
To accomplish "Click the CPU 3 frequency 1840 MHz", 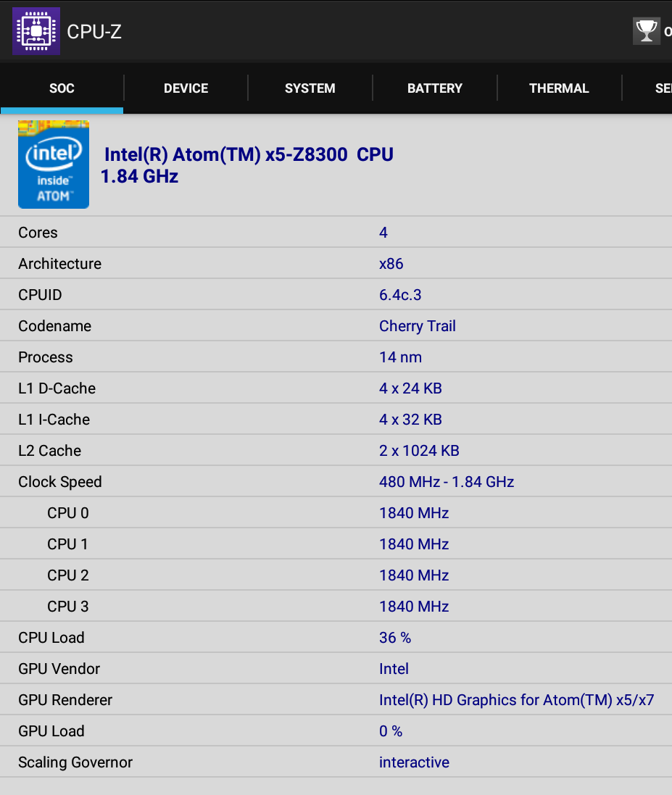I will pyautogui.click(x=414, y=607).
